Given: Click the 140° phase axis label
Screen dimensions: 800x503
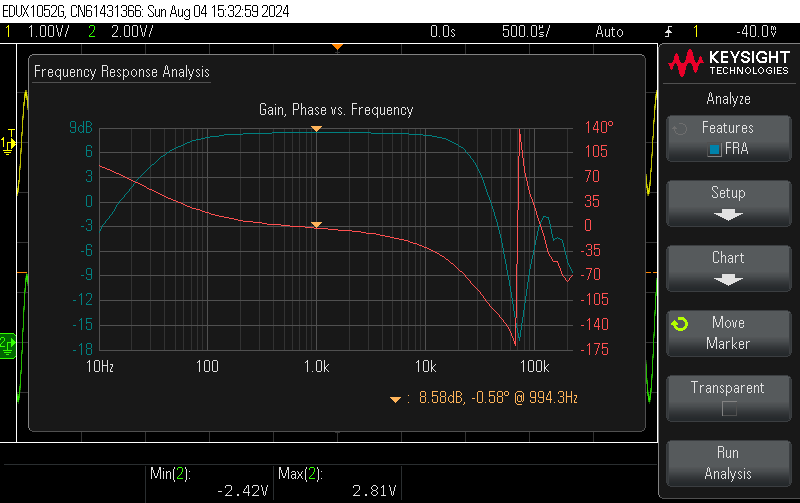Looking at the screenshot, I should [x=599, y=127].
